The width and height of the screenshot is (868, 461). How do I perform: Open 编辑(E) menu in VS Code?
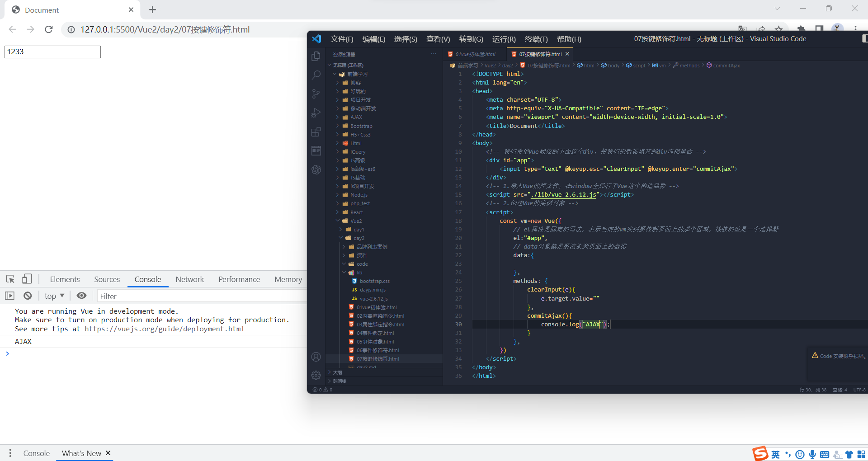(374, 39)
